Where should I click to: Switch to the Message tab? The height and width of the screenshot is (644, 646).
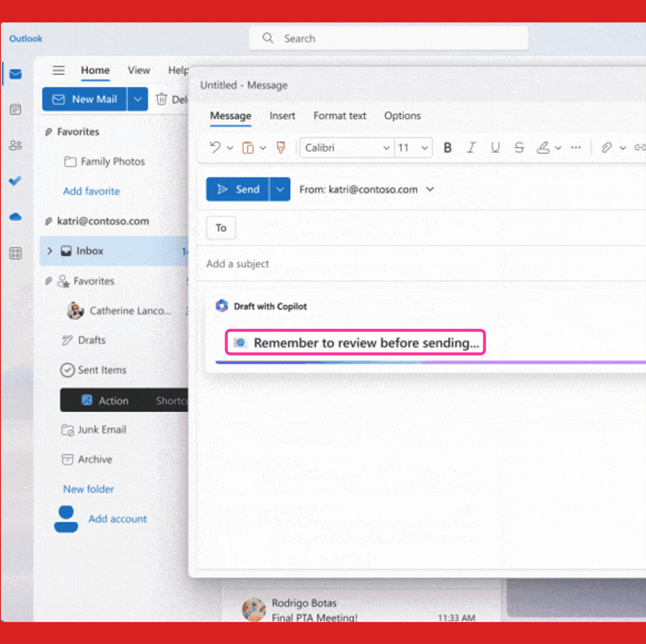[231, 116]
